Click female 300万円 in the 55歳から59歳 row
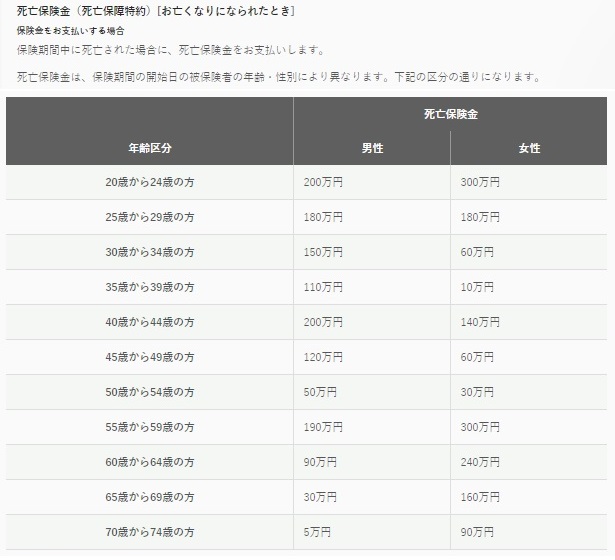Screen dimensions: 615x560 (480, 427)
